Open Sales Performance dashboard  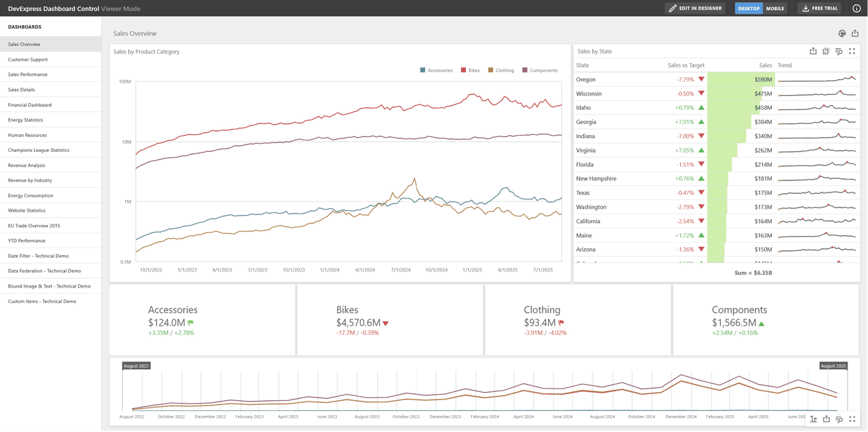51,75
